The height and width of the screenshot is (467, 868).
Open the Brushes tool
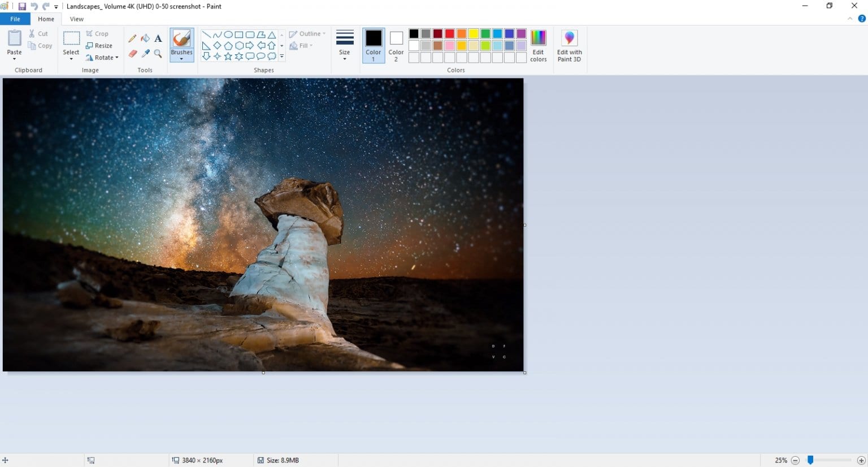[x=181, y=44]
